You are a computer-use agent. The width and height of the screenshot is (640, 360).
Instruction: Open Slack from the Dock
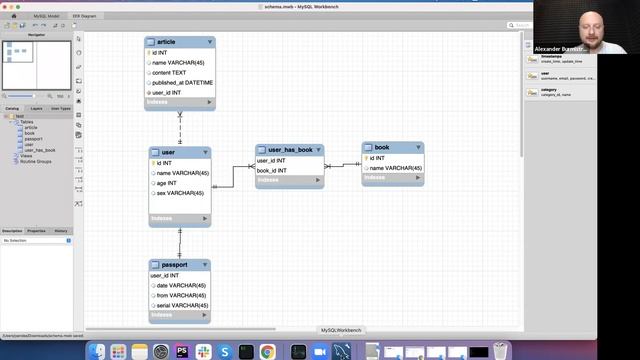click(x=203, y=351)
